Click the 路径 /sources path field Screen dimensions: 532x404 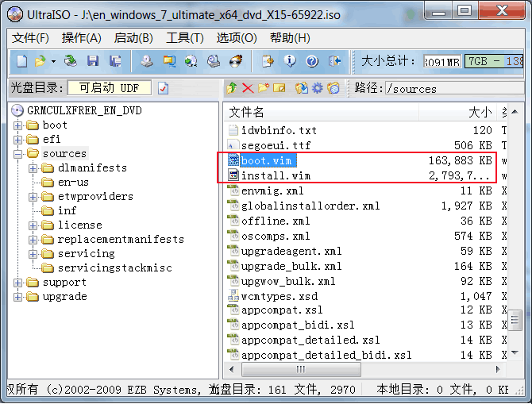click(x=455, y=89)
